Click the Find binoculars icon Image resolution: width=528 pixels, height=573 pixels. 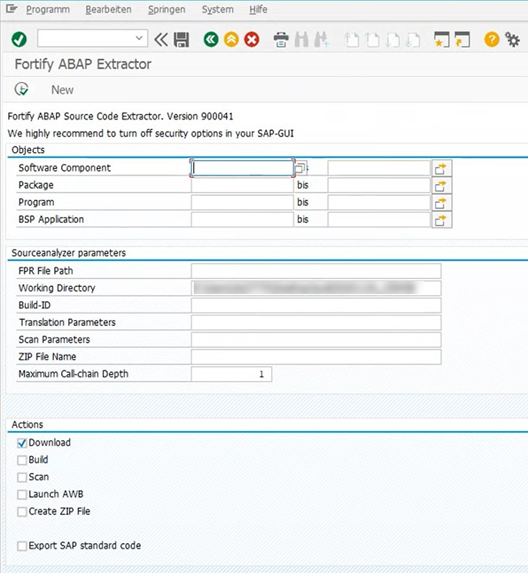point(301,39)
